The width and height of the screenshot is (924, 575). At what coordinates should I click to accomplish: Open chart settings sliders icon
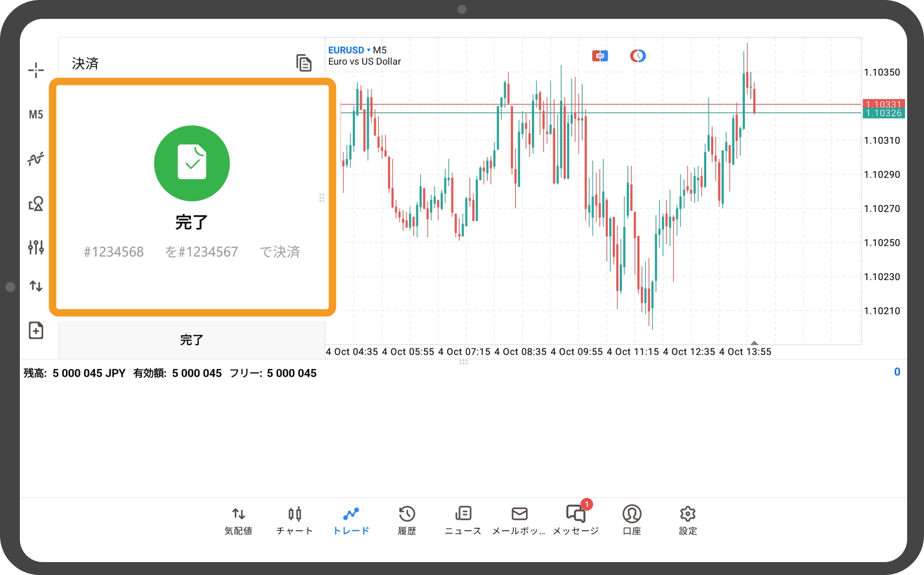[x=36, y=247]
